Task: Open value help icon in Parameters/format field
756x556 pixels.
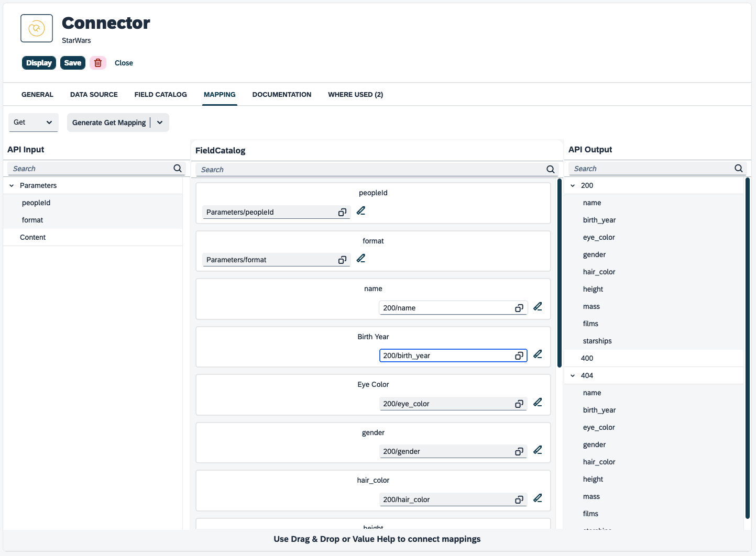Action: tap(342, 260)
